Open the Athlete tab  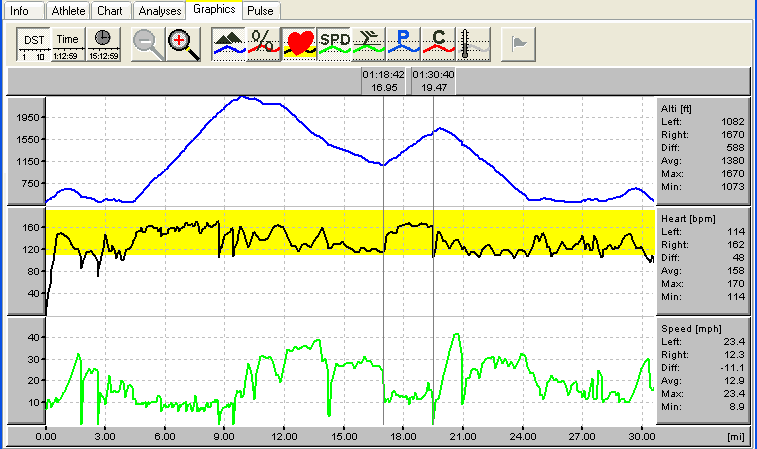[67, 11]
